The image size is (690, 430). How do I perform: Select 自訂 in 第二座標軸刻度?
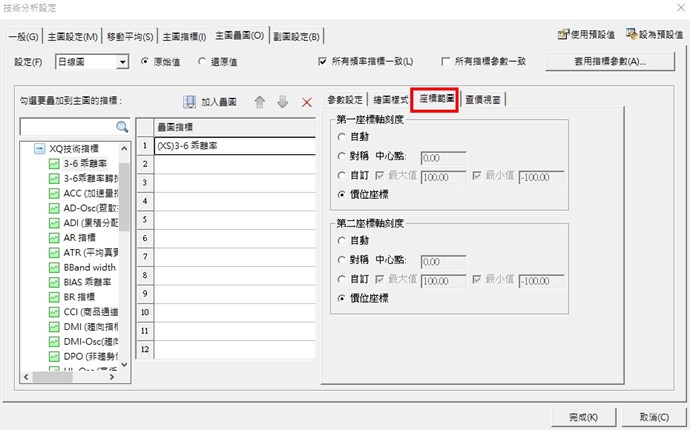click(x=341, y=279)
